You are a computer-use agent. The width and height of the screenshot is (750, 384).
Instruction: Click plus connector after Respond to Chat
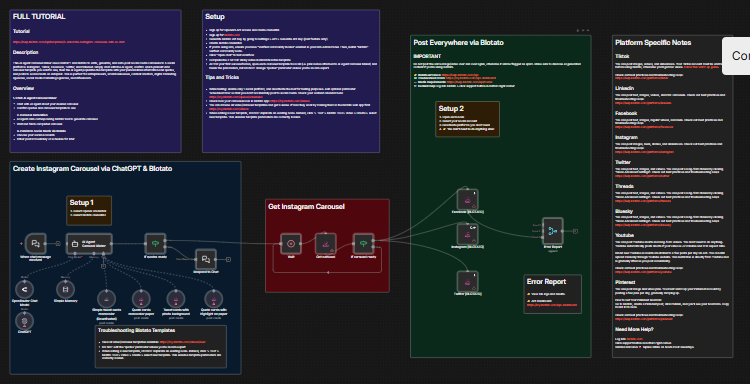point(228,259)
